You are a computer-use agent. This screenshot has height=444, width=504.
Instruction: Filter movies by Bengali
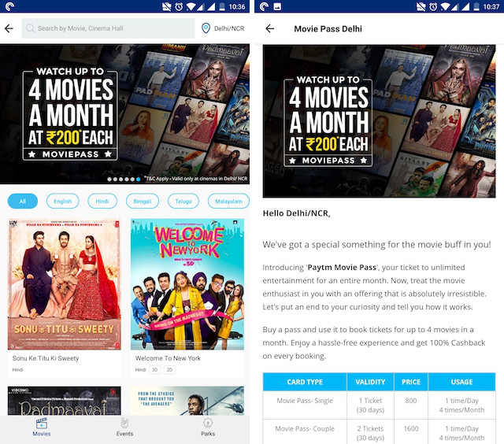(x=142, y=202)
